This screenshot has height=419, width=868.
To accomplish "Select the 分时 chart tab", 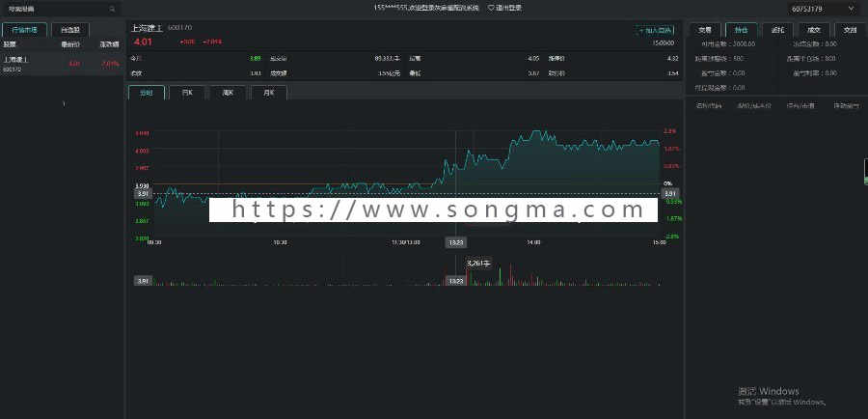I will pyautogui.click(x=147, y=93).
